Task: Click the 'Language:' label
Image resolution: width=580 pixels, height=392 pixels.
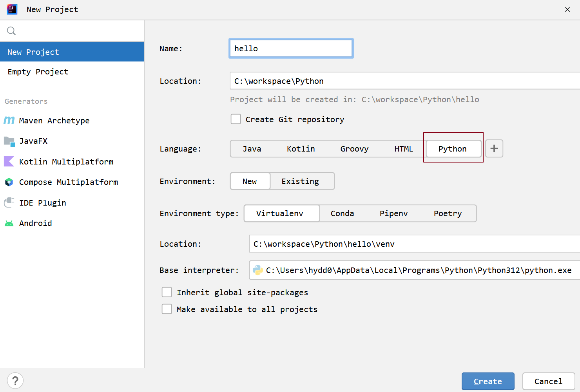Action: (180, 149)
